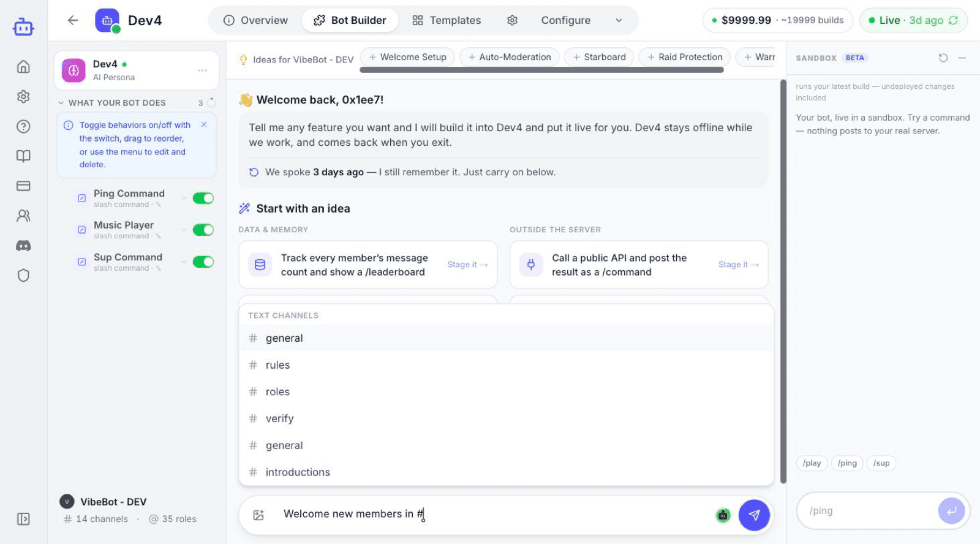Check the Sup Command checkbox icon
The height and width of the screenshot is (544, 980).
pyautogui.click(x=81, y=262)
